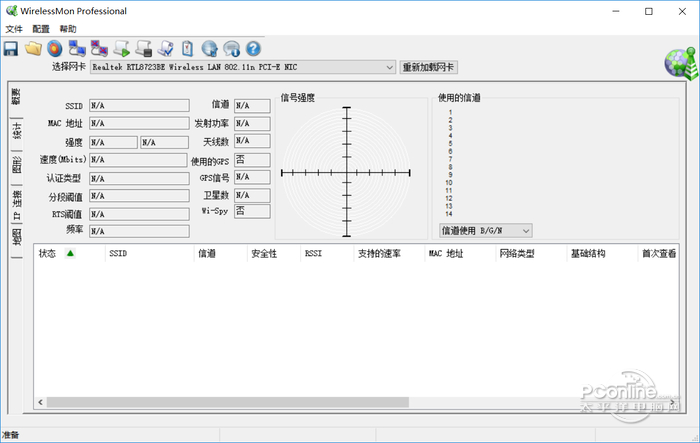Click the RTS阈值 value field
The image size is (700, 443).
tap(139, 214)
